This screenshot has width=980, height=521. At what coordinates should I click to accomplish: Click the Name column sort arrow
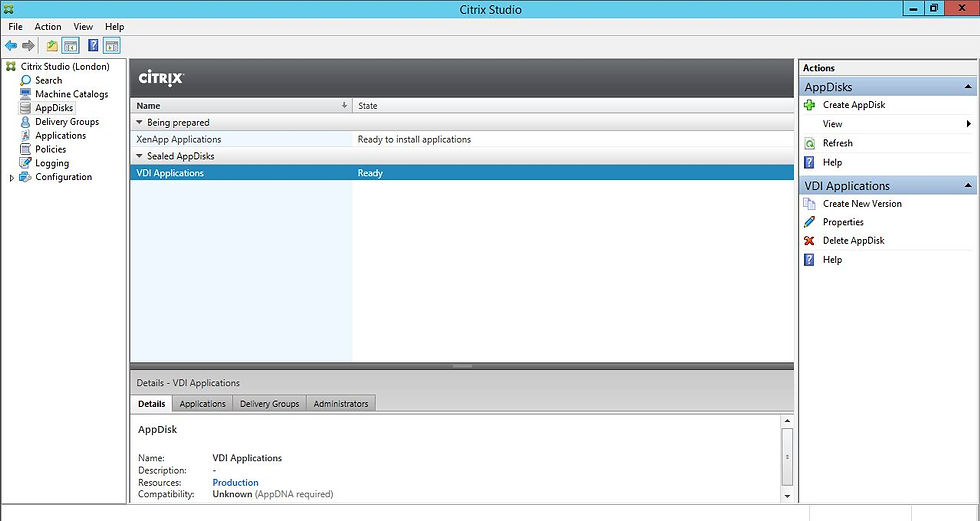(344, 106)
